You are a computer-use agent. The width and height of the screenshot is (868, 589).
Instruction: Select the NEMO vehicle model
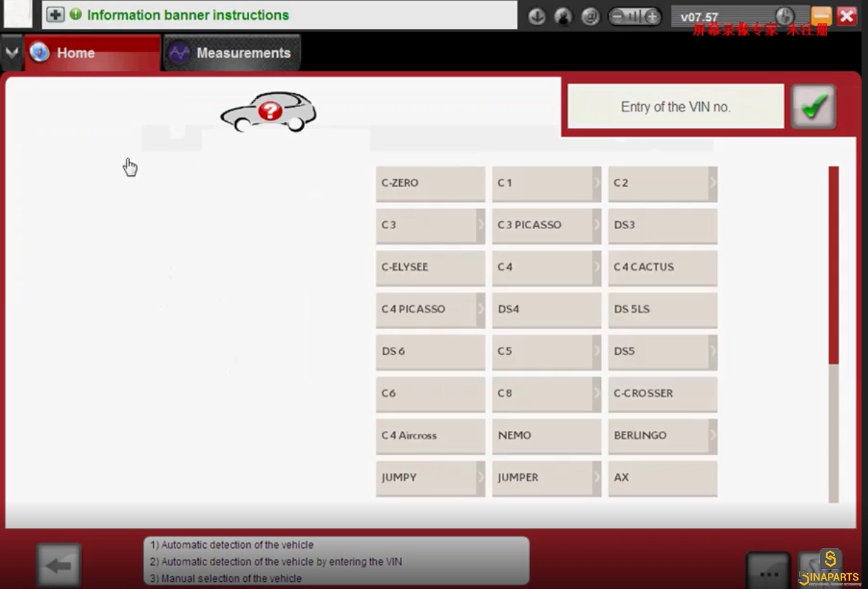click(546, 436)
